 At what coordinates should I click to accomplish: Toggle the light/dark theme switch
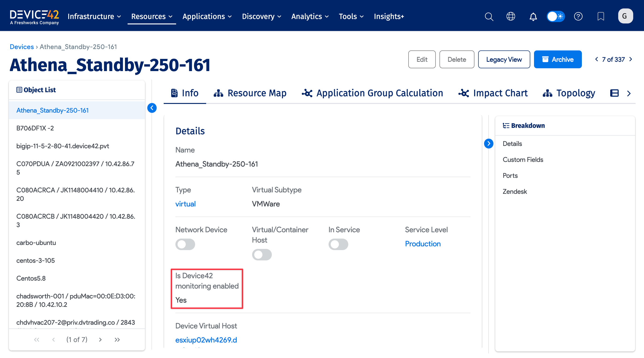coord(556,16)
